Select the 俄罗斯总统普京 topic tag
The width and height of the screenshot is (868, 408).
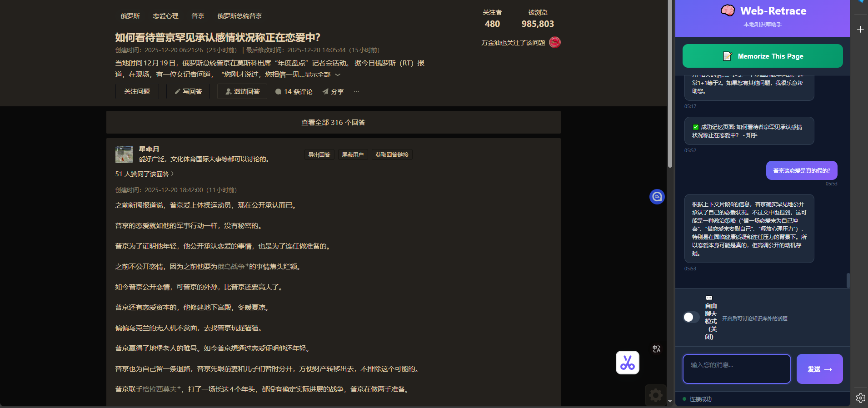(x=239, y=16)
